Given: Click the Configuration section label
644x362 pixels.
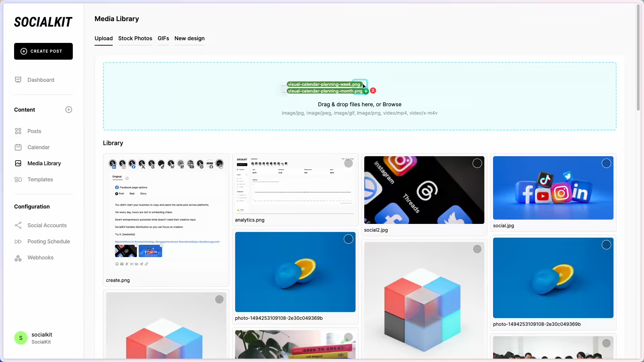Looking at the screenshot, I should click(32, 206).
